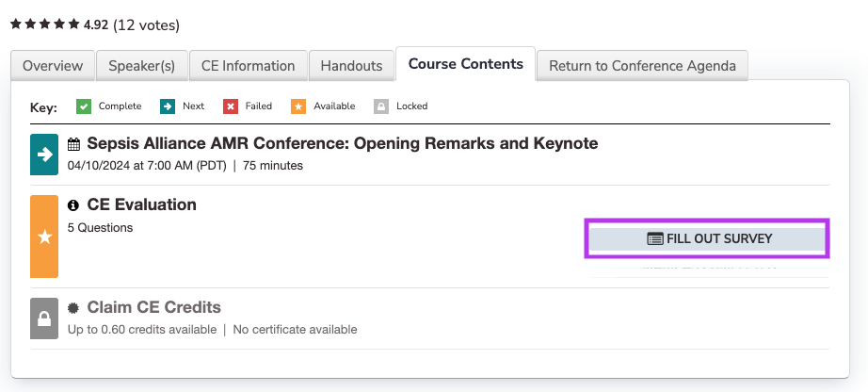Click the orange Available key icon
868x392 pixels.
(297, 106)
